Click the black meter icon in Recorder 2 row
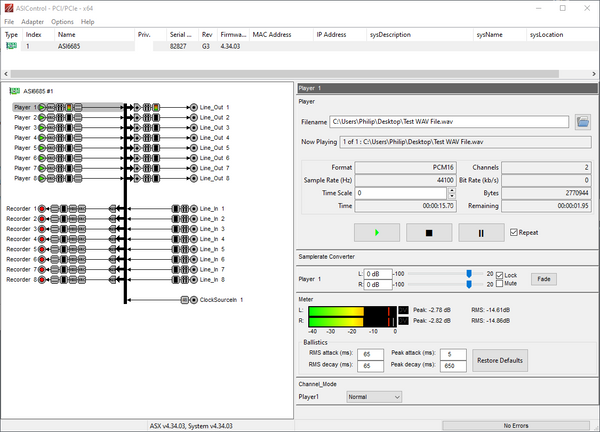The width and height of the screenshot is (600, 432). click(64, 219)
